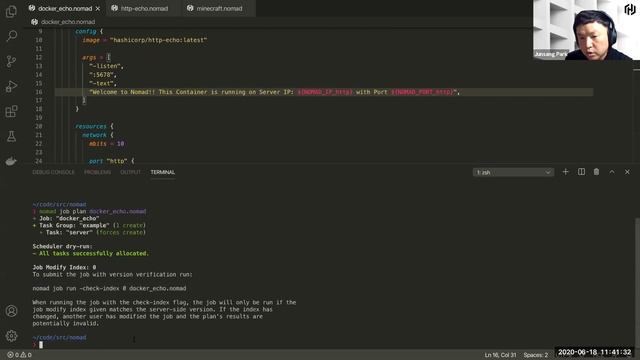Kill terminal with trash icon
The width and height of the screenshot is (640, 360).
click(596, 172)
